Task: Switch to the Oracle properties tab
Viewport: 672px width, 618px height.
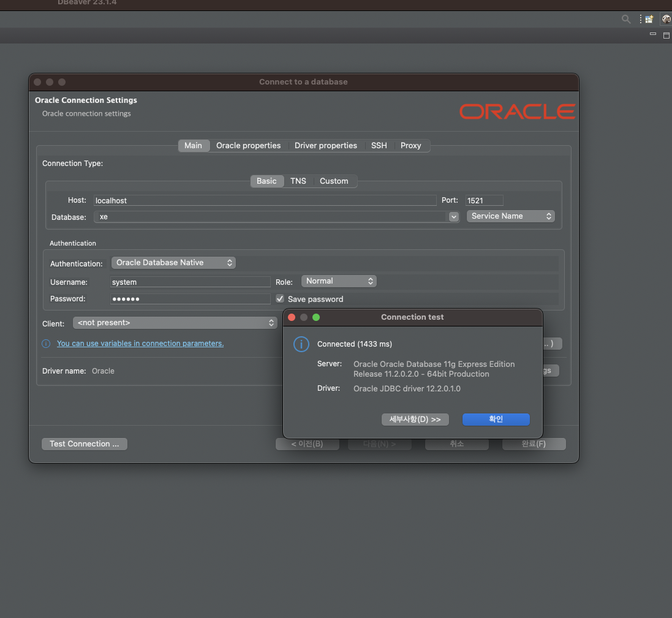Action: pos(249,146)
